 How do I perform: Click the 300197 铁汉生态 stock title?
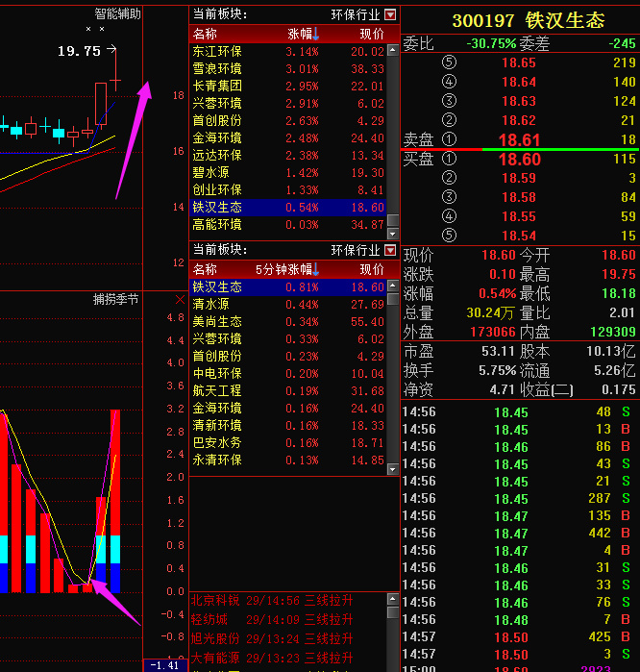coord(529,20)
